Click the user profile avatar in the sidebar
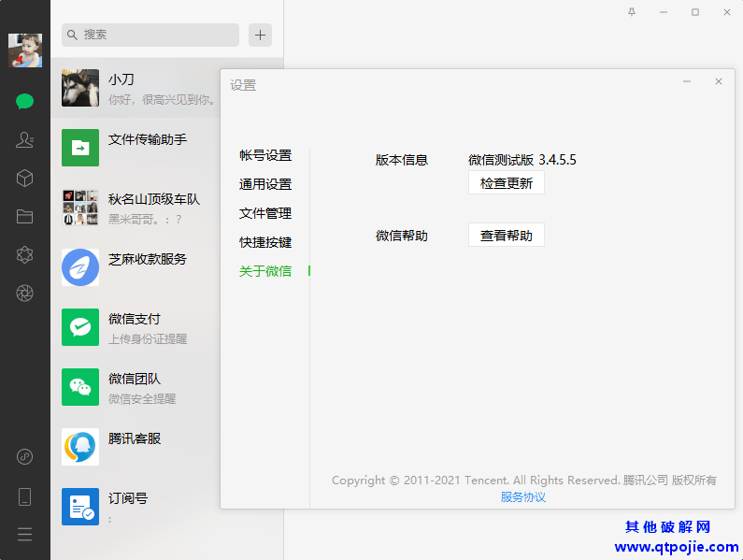The width and height of the screenshot is (743, 560). coord(25,50)
